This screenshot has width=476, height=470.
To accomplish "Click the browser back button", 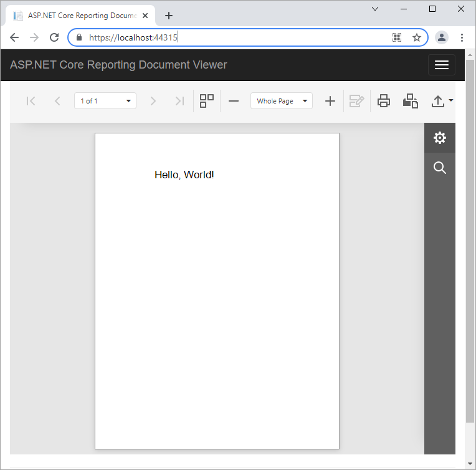I will [x=14, y=37].
